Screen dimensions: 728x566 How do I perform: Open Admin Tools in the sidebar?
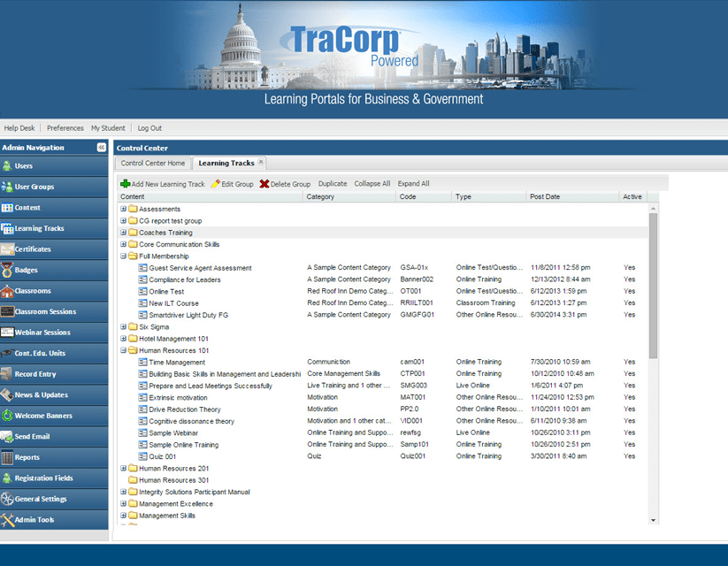(x=34, y=519)
